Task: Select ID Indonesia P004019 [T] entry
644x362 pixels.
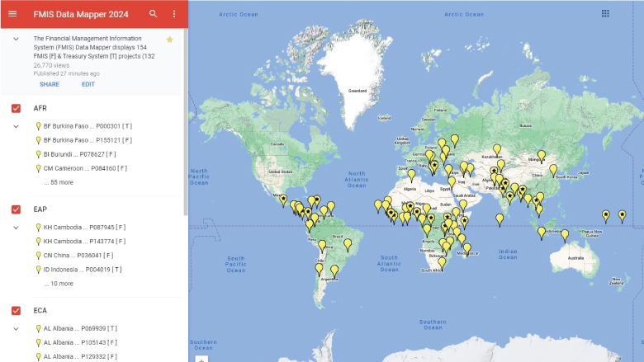Action: [79, 270]
